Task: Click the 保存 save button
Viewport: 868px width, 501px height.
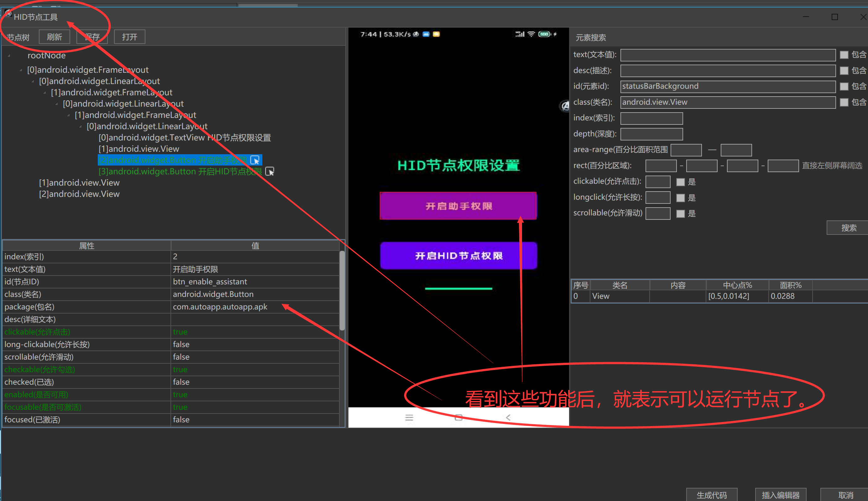Action: coord(92,37)
